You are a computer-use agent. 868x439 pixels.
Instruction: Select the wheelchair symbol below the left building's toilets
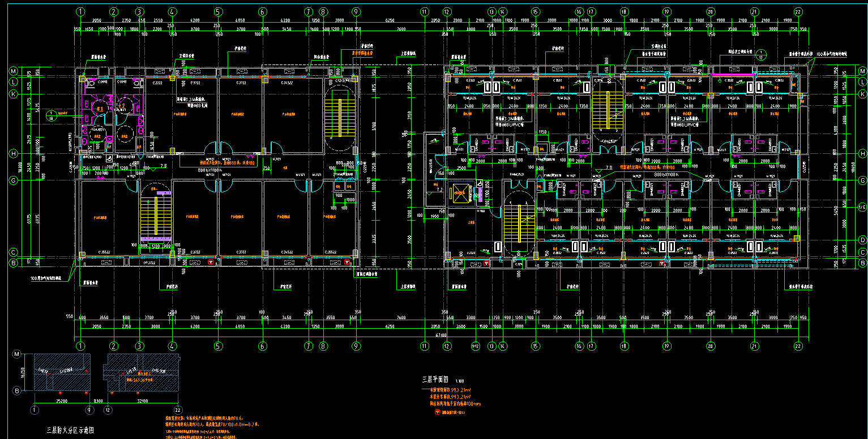109,161
